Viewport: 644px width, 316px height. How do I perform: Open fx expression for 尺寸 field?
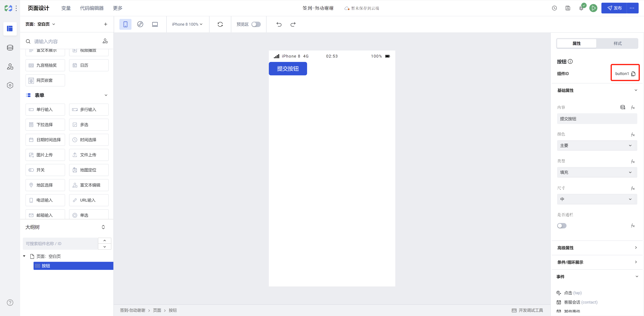coord(633,188)
